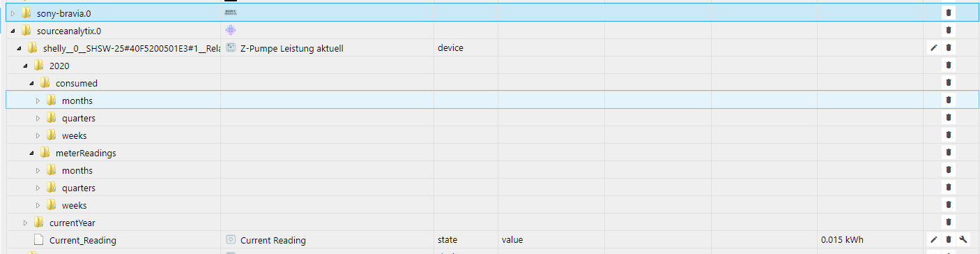Collapse the 2020 folder arrow

(26, 66)
